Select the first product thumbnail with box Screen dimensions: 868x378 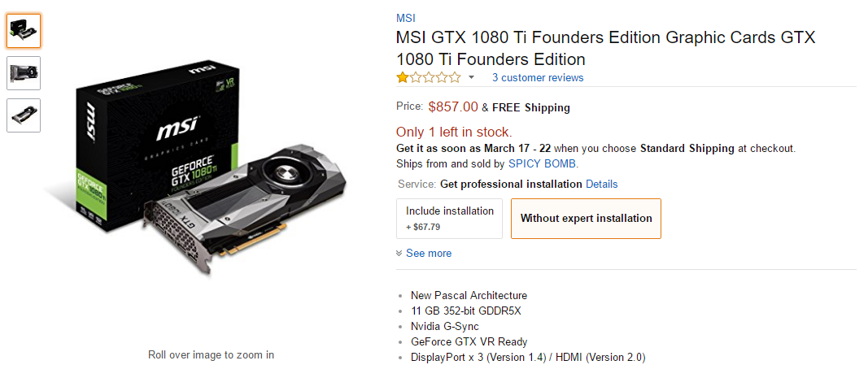point(23,31)
